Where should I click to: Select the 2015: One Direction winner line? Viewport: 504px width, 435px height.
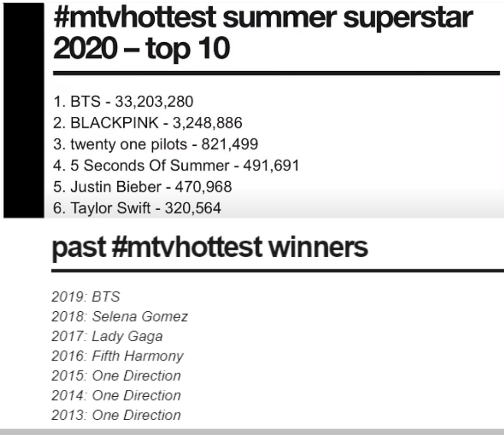click(116, 376)
